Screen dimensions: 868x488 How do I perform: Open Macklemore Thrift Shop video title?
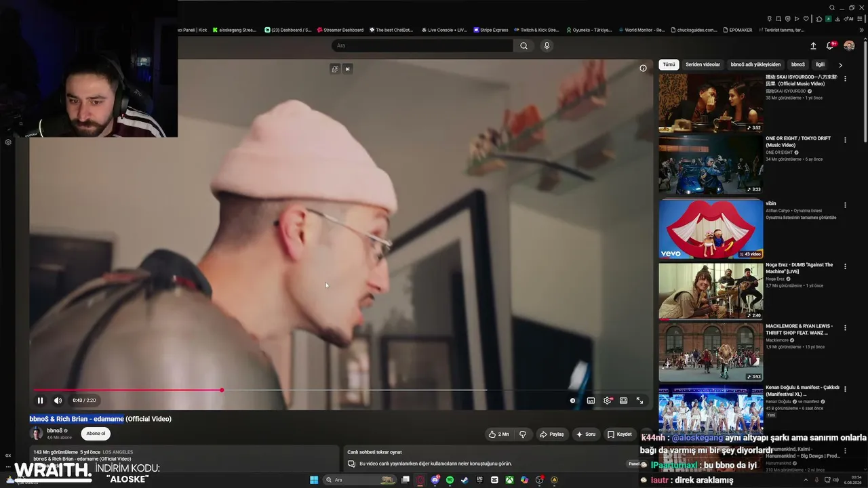799,329
